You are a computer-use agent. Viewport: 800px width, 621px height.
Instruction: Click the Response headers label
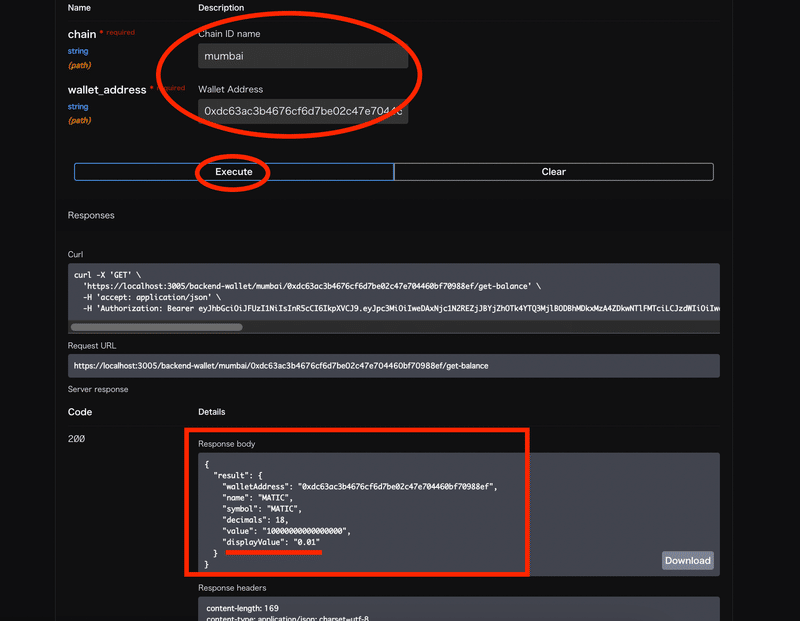pos(232,588)
